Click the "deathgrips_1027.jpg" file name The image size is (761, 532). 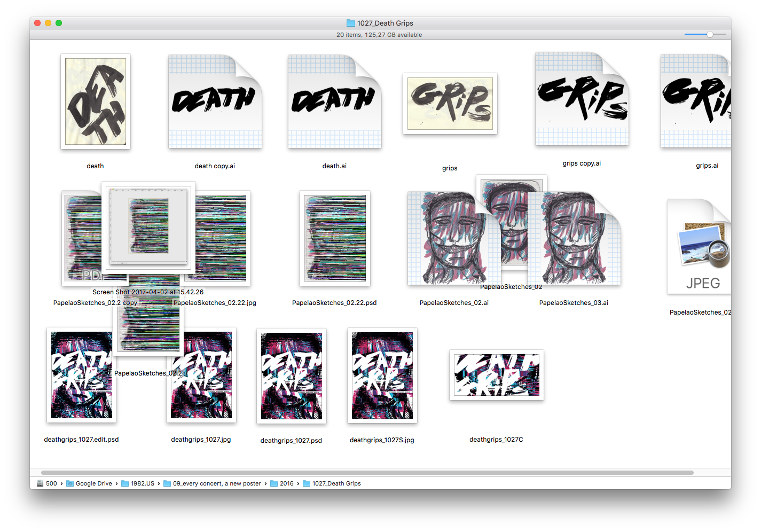coord(201,440)
